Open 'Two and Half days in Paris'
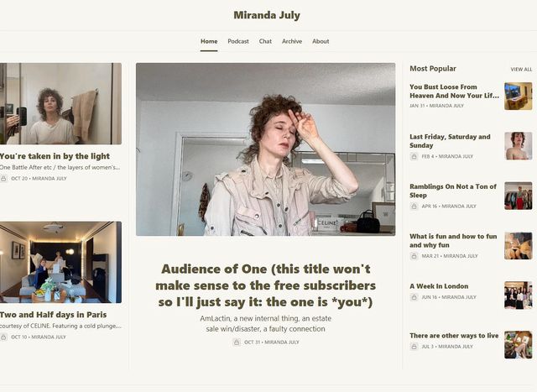 coord(54,315)
